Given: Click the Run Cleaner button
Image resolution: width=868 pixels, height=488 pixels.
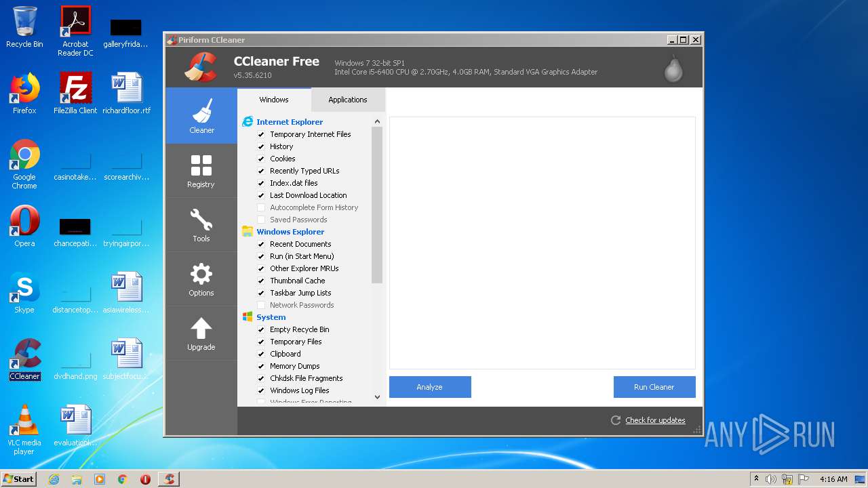Looking at the screenshot, I should click(654, 387).
